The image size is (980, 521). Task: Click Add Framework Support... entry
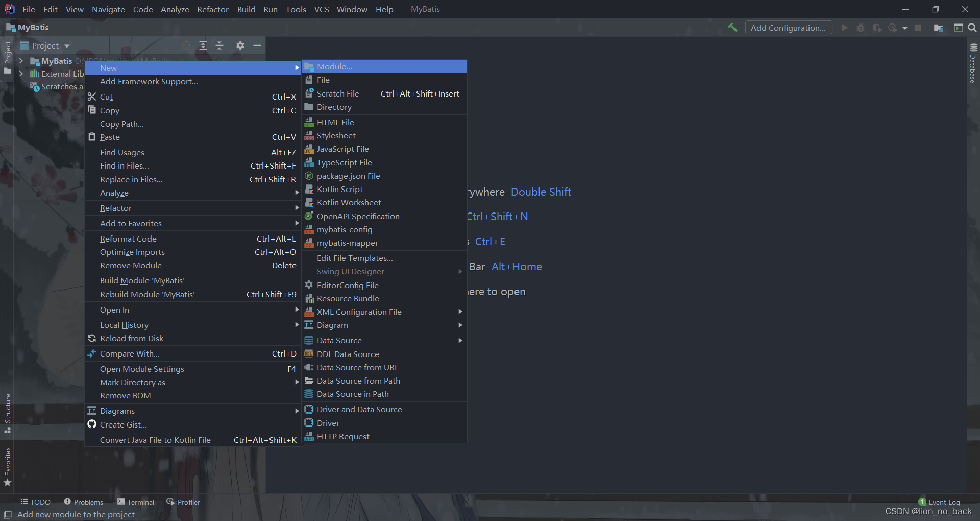click(193, 81)
